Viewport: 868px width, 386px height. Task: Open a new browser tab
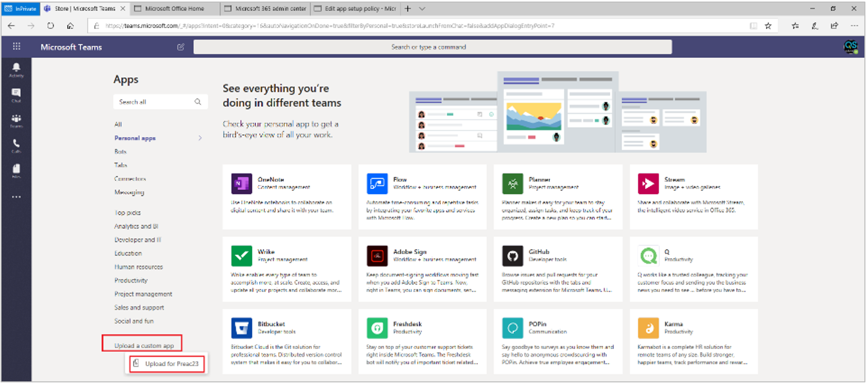(x=408, y=9)
